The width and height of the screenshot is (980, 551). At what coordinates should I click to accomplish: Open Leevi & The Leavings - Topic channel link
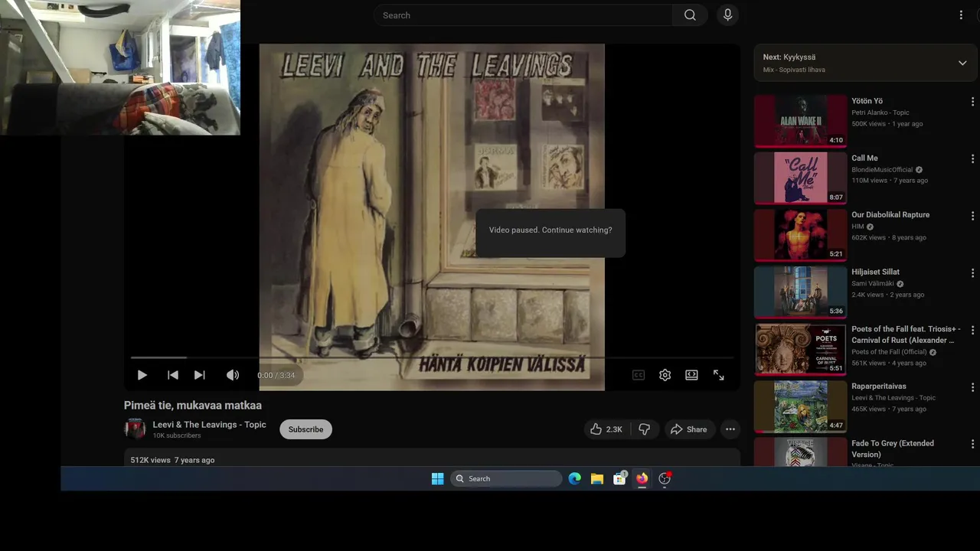coord(209,425)
